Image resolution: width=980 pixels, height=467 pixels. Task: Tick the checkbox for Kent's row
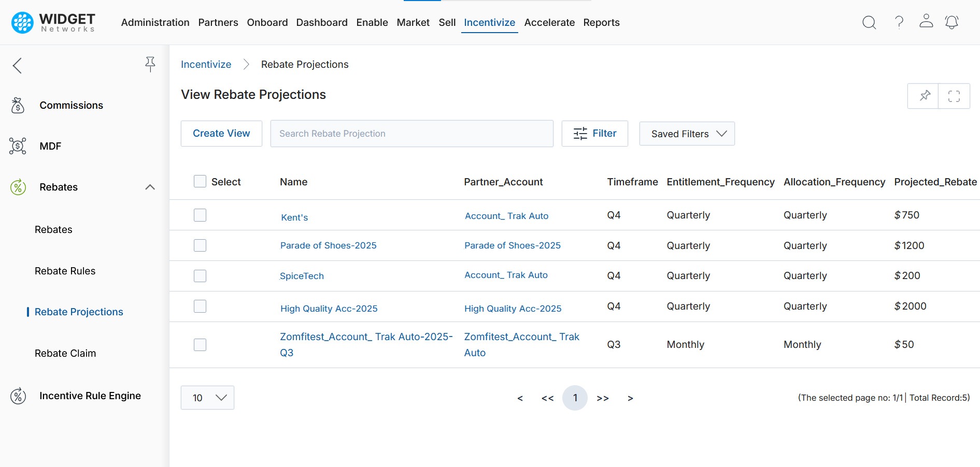[x=200, y=215]
